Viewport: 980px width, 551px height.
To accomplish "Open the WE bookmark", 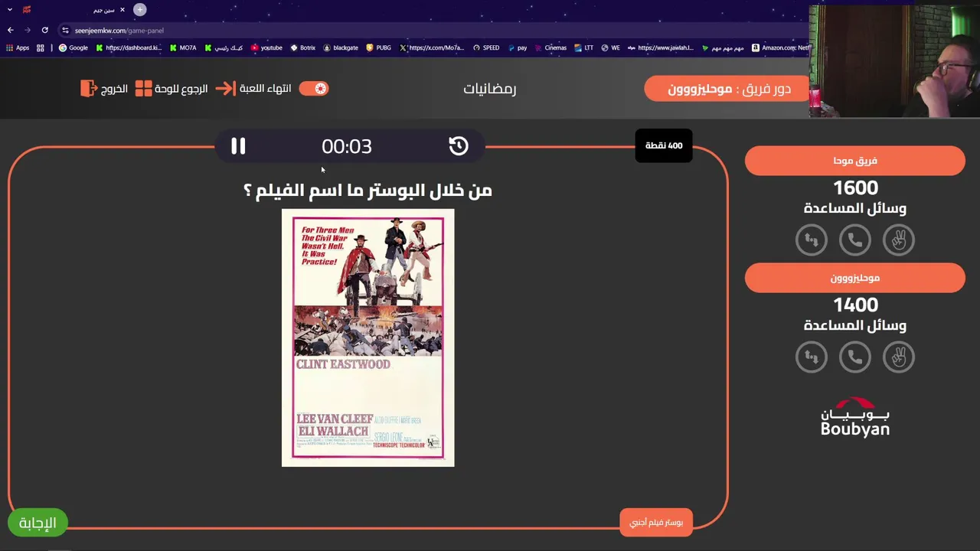I will 610,47.
